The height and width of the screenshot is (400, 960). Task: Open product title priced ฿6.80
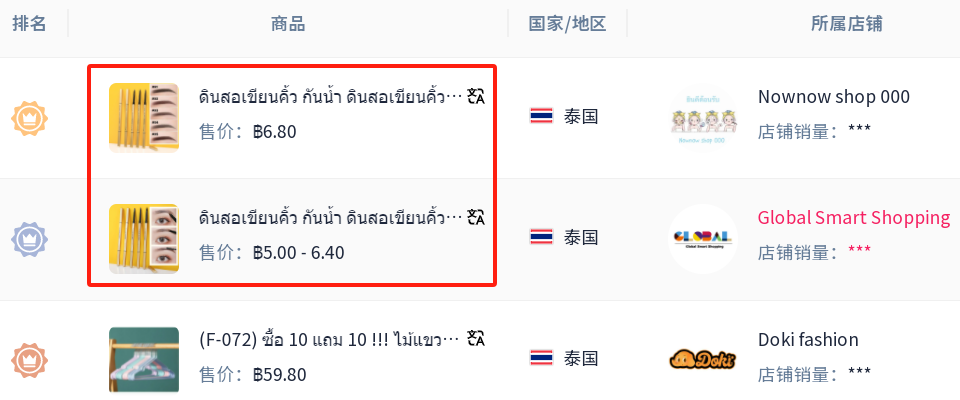coord(331,97)
